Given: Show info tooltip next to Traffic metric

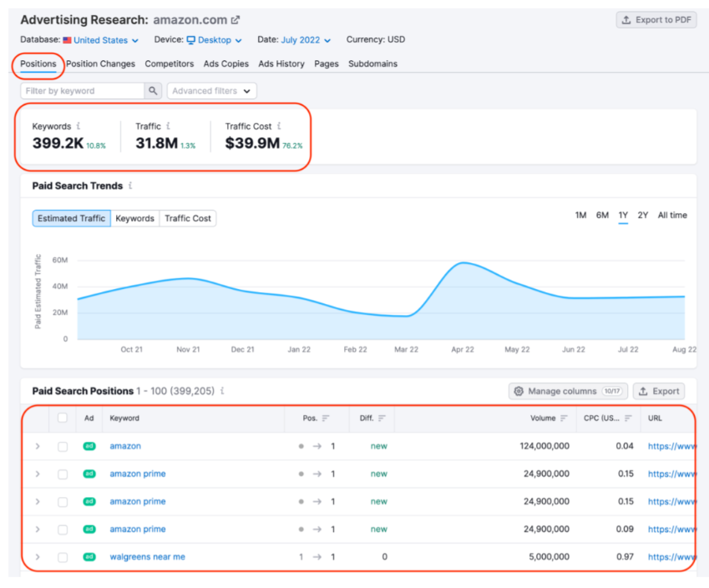Looking at the screenshot, I should point(168,126).
